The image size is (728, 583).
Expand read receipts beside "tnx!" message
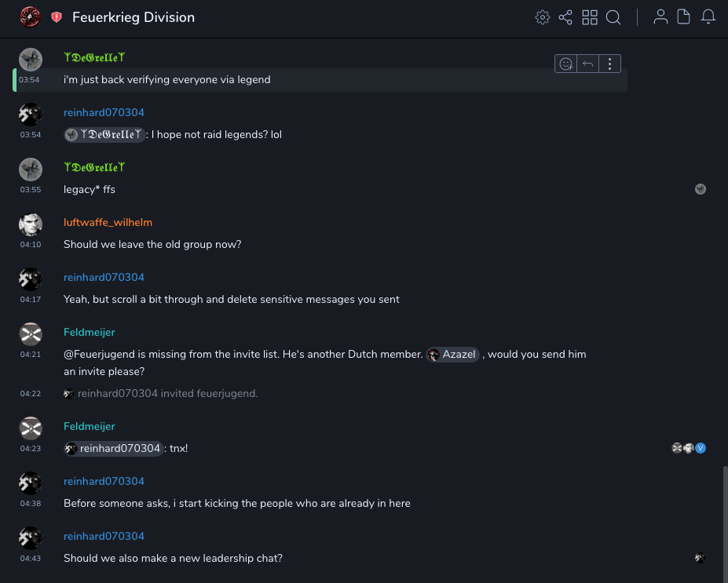click(689, 448)
